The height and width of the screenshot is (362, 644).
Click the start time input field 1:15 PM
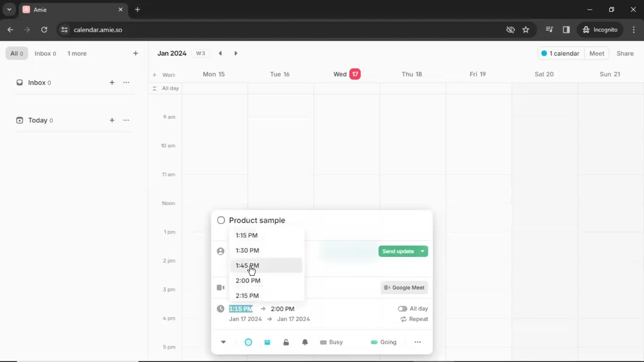[x=240, y=308]
